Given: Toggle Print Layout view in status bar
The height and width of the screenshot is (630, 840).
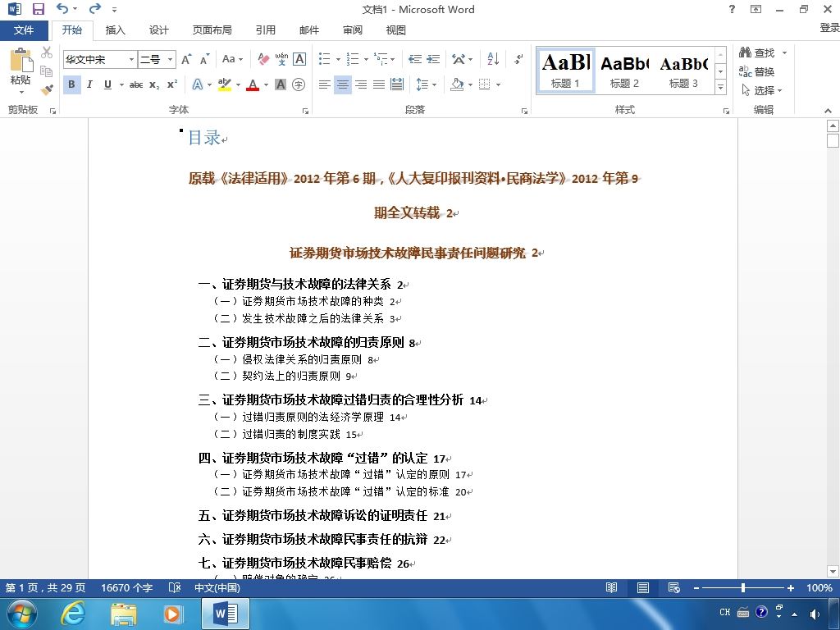Looking at the screenshot, I should pos(643,587).
